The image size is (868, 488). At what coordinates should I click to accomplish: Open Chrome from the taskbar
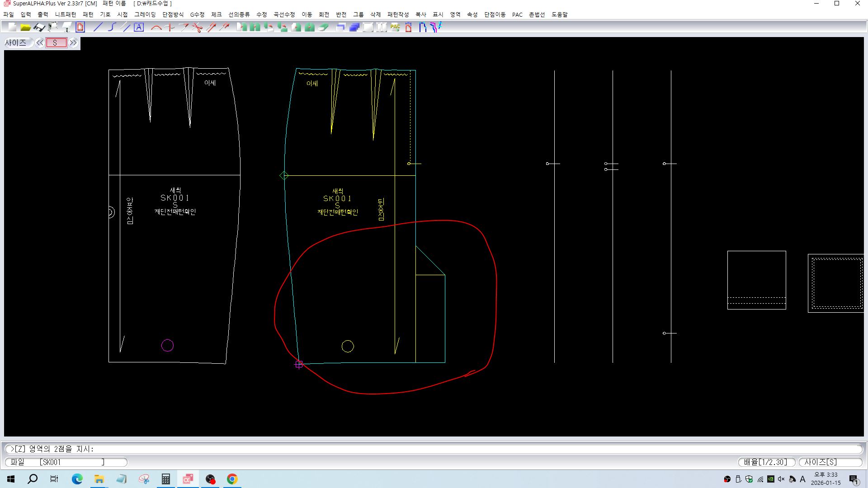point(232,479)
